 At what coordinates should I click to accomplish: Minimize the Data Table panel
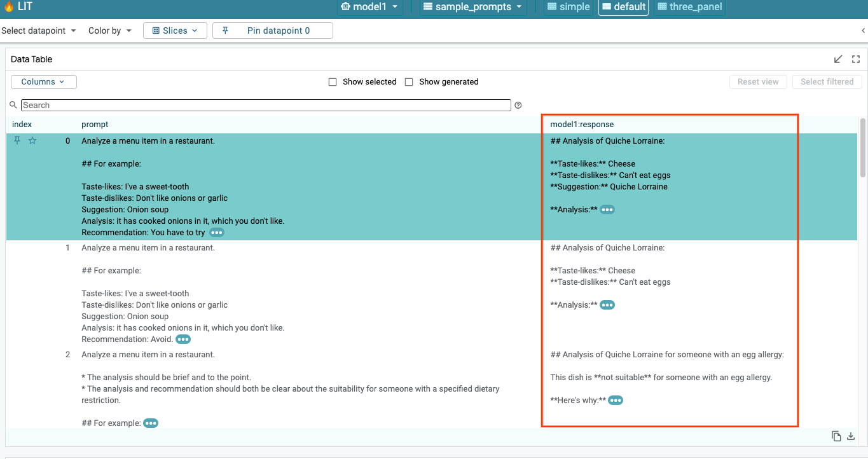click(838, 59)
